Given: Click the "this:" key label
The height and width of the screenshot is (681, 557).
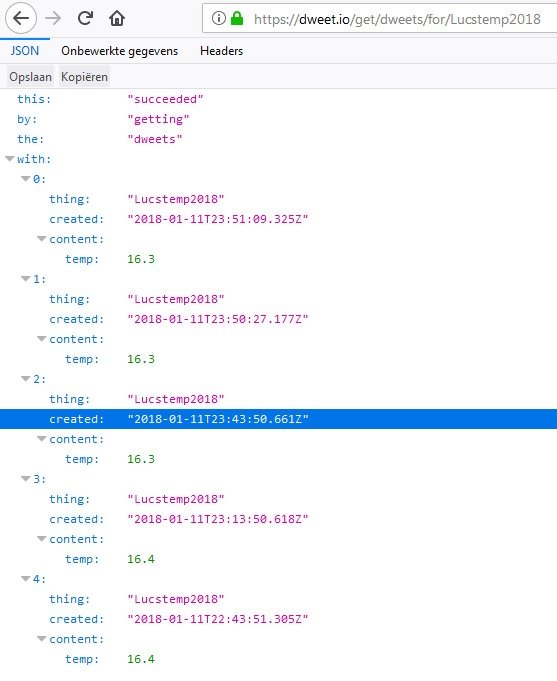Looking at the screenshot, I should [34, 99].
